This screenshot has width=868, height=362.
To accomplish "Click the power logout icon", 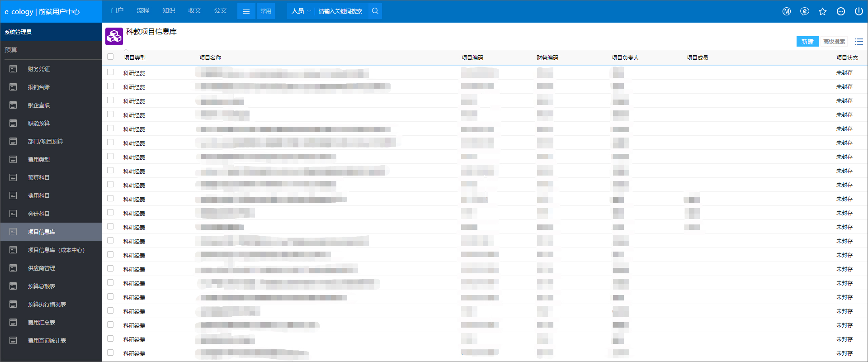I will point(859,11).
